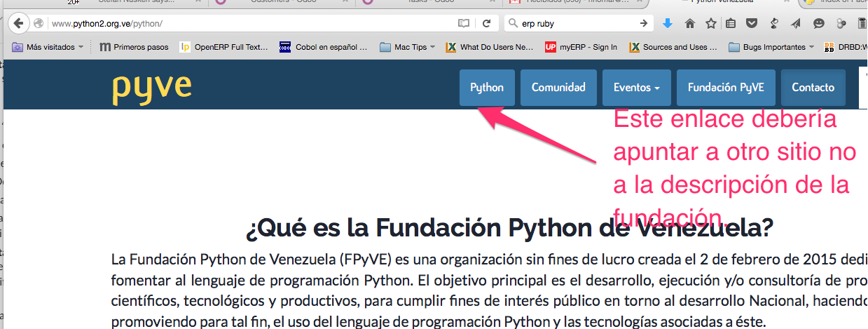Click the 'erp ruby' search field
Screen dimensions: 868x329
pos(578,24)
